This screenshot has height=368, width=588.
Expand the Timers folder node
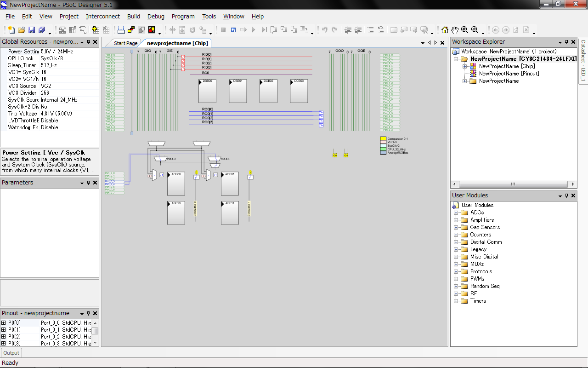(x=456, y=301)
